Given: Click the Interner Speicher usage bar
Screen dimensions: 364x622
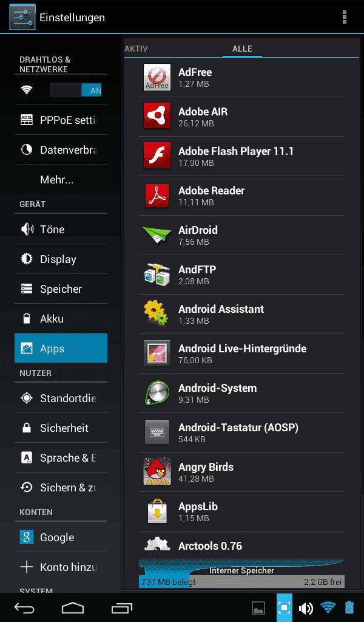Looking at the screenshot, I should point(241,581).
